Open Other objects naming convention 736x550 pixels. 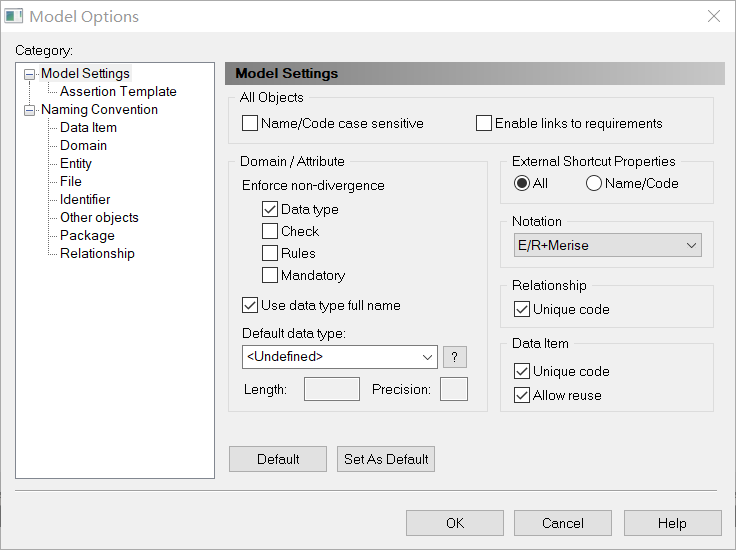pyautogui.click(x=100, y=217)
